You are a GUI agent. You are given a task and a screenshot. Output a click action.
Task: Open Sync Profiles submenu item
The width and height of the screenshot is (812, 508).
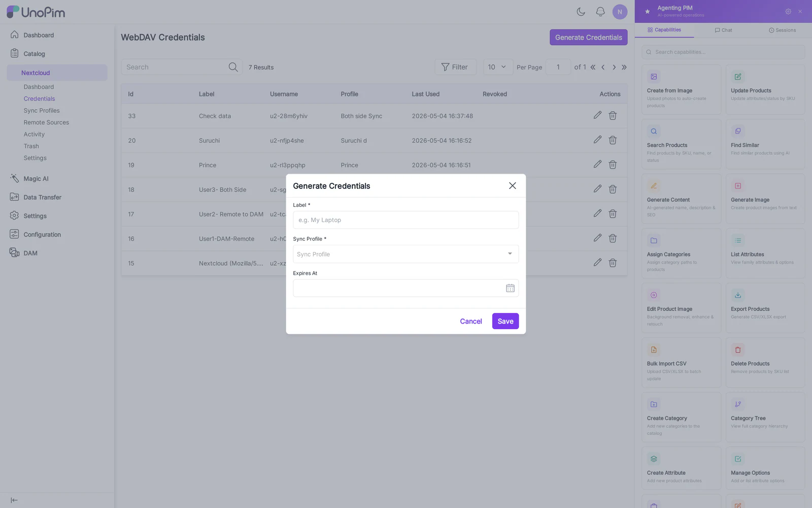point(42,110)
